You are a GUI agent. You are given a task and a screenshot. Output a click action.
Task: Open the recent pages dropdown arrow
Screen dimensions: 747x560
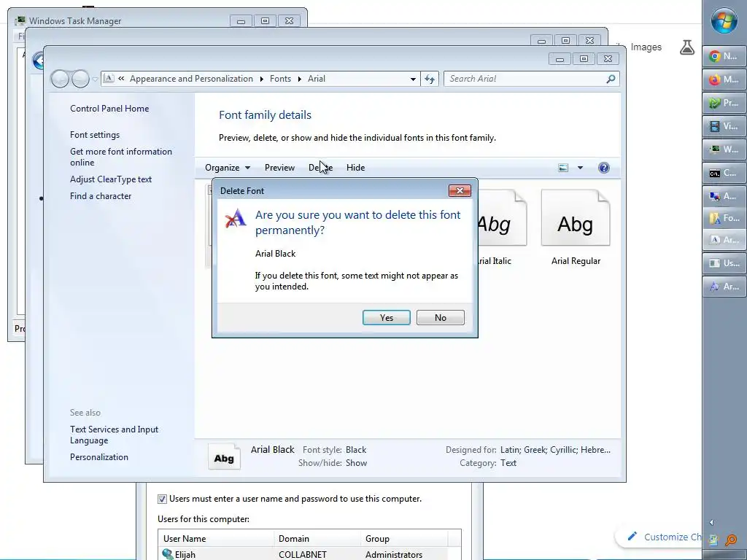point(95,79)
